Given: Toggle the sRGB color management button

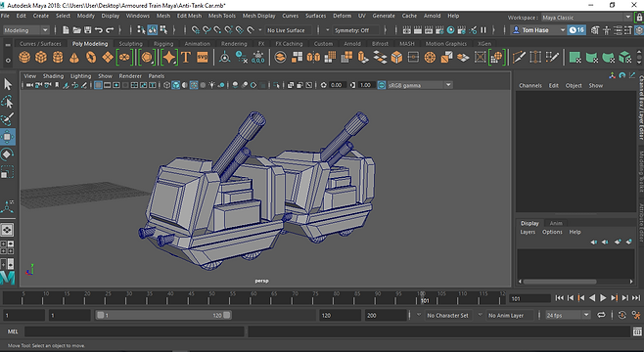Looking at the screenshot, I should coord(382,85).
